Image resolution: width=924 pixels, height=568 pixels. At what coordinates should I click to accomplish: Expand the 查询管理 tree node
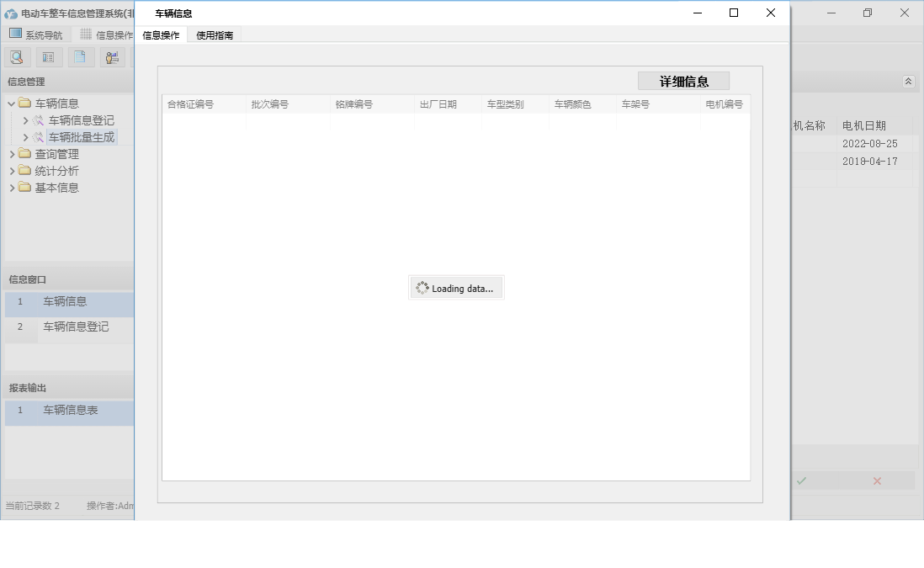[13, 154]
